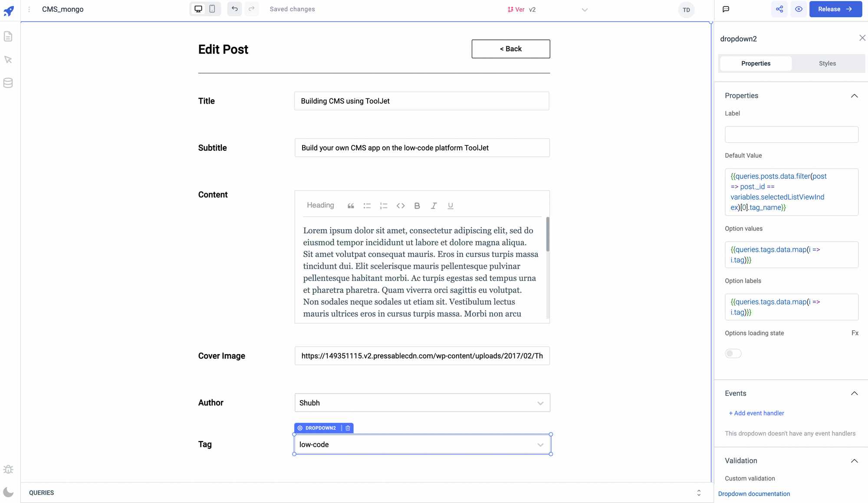Switch to mobile layout view
The height and width of the screenshot is (503, 868).
click(212, 9)
